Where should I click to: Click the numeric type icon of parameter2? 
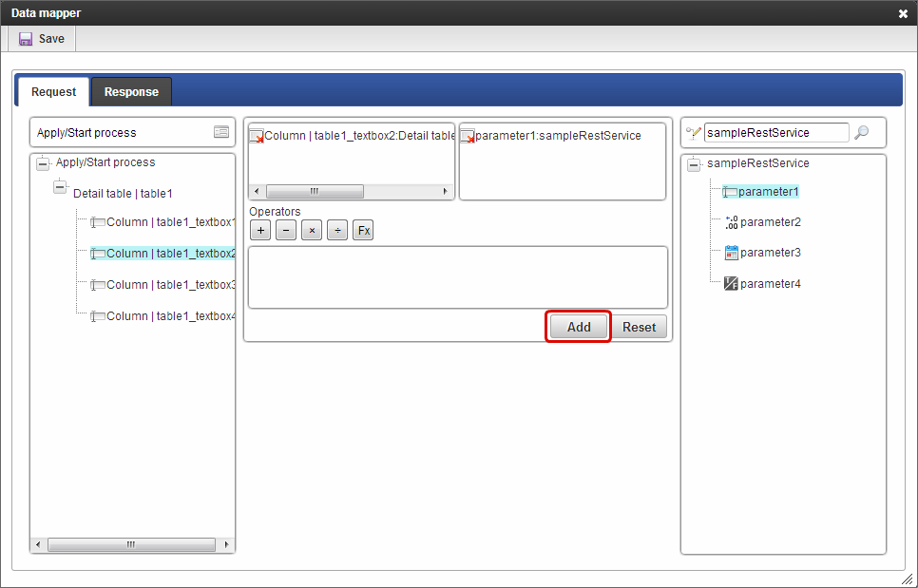coord(731,222)
